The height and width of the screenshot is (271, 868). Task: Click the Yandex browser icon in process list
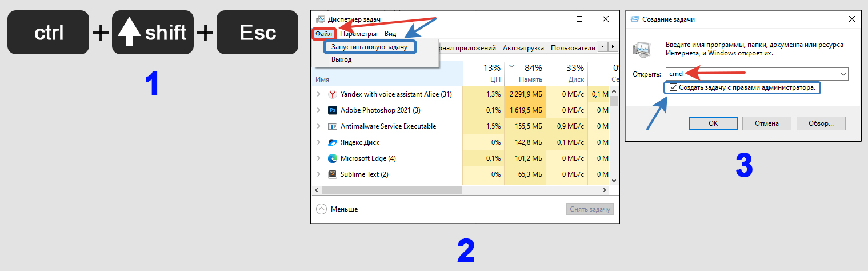point(333,94)
